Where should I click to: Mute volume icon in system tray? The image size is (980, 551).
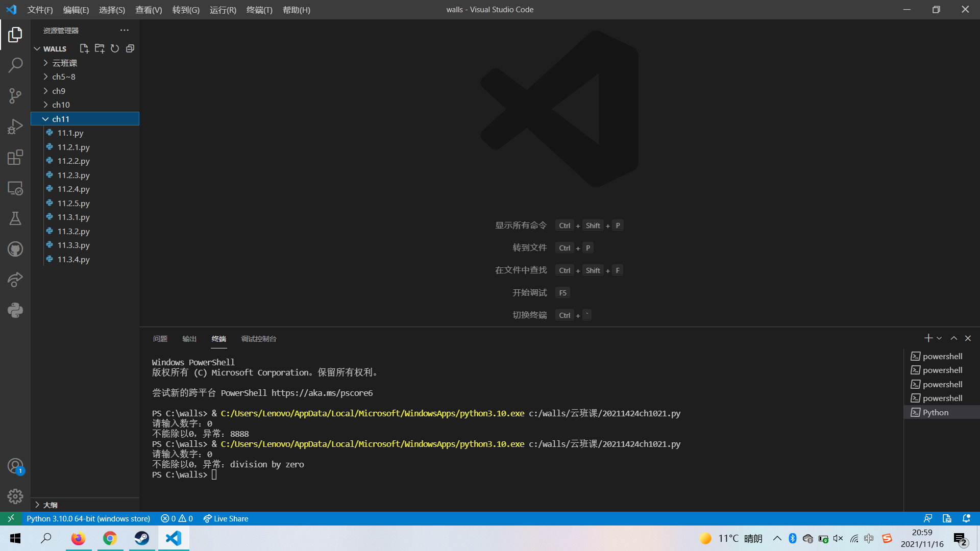pos(838,538)
